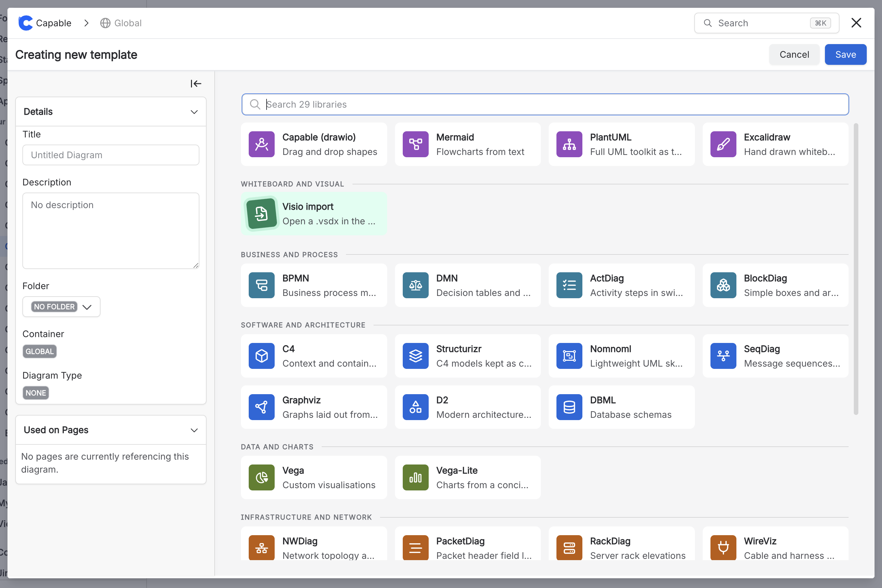Click the magnifier icon in libraries search
Viewport: 882px width, 588px height.
pos(255,104)
